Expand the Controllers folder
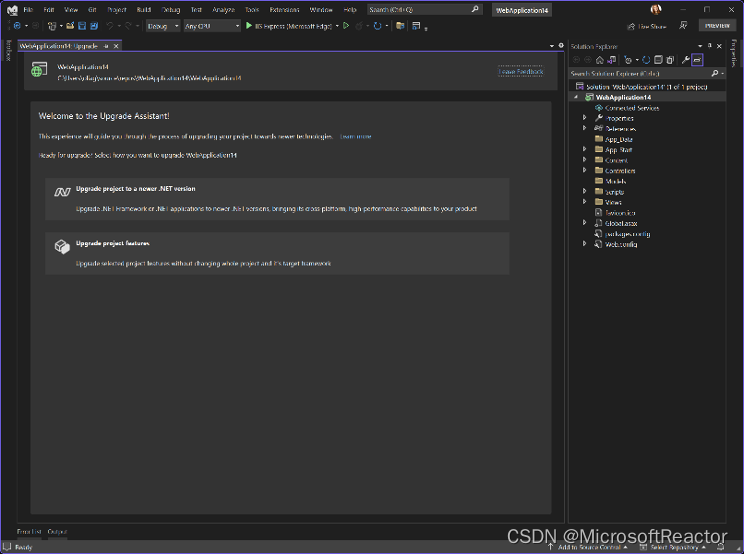 585,170
